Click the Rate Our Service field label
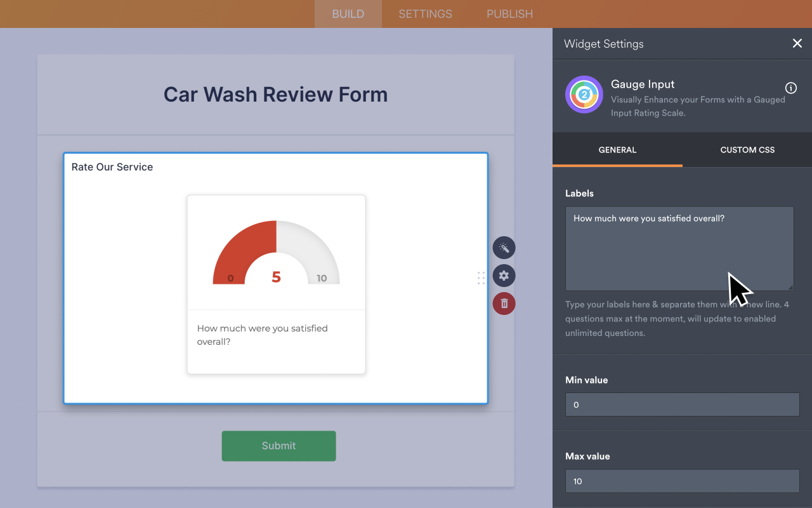 [x=112, y=167]
